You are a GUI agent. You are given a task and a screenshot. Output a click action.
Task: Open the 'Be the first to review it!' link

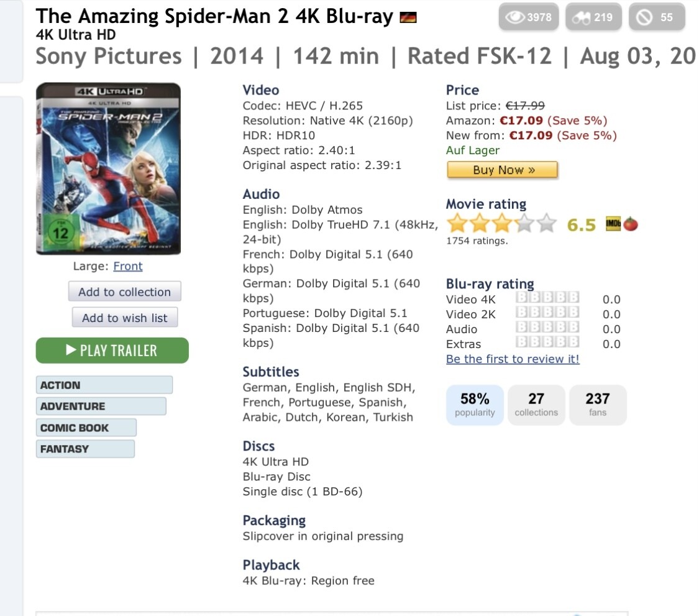click(x=513, y=359)
